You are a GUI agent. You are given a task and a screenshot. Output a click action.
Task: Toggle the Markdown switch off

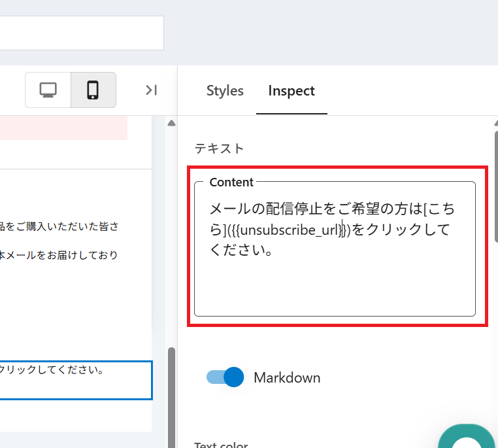[x=225, y=377]
